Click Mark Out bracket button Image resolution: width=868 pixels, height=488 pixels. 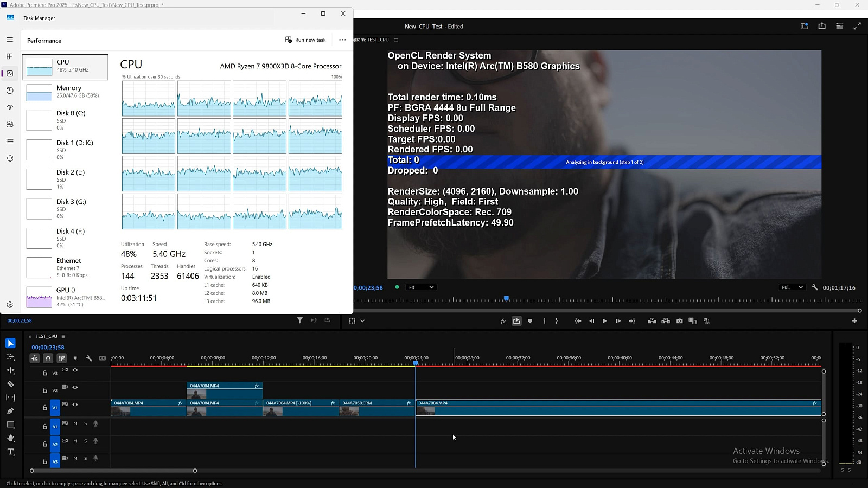(x=557, y=321)
